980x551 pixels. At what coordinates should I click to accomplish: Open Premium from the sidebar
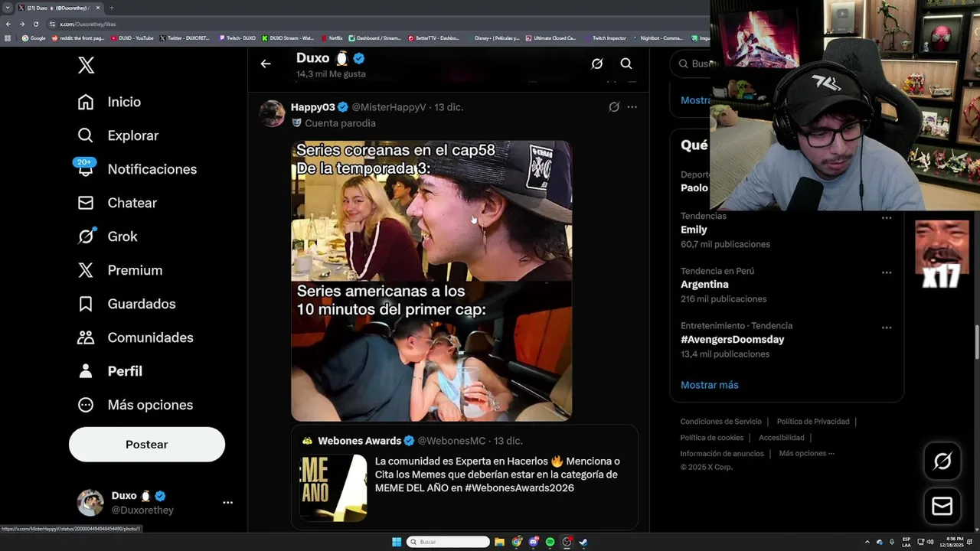coord(120,270)
